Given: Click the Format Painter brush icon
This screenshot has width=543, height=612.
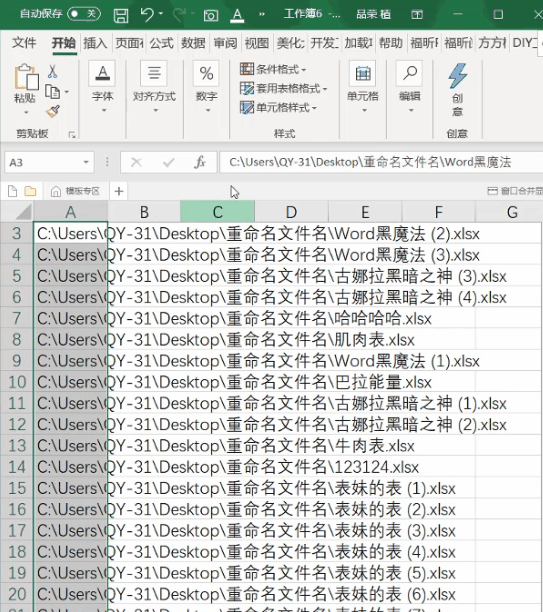Looking at the screenshot, I should pyautogui.click(x=53, y=111).
